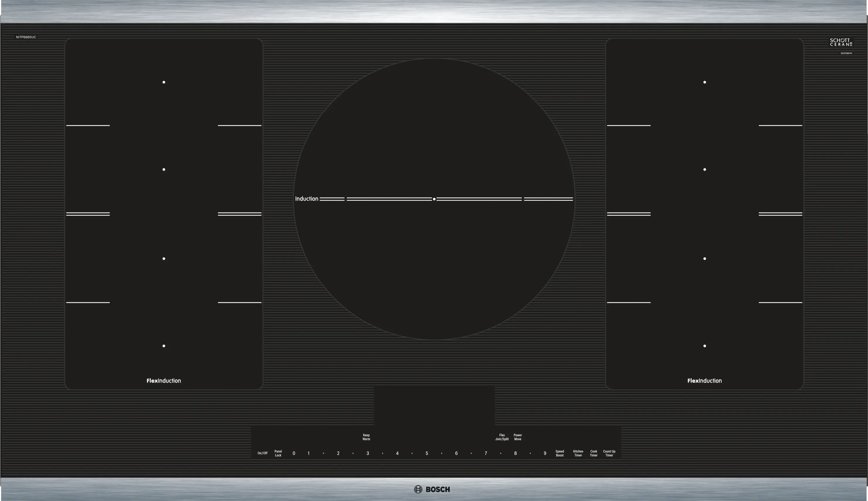This screenshot has height=501, width=868.
Task: Start the Kitchen Timer
Action: (x=578, y=453)
